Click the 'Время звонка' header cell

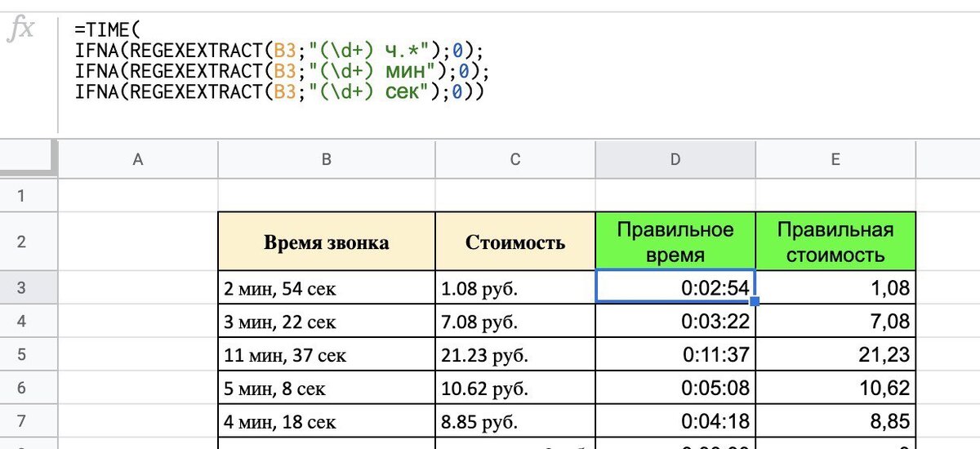pos(327,242)
